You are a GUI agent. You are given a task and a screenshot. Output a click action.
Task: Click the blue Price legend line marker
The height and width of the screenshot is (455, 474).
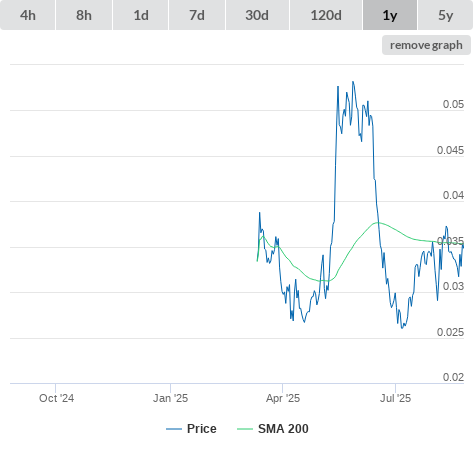coord(174,429)
